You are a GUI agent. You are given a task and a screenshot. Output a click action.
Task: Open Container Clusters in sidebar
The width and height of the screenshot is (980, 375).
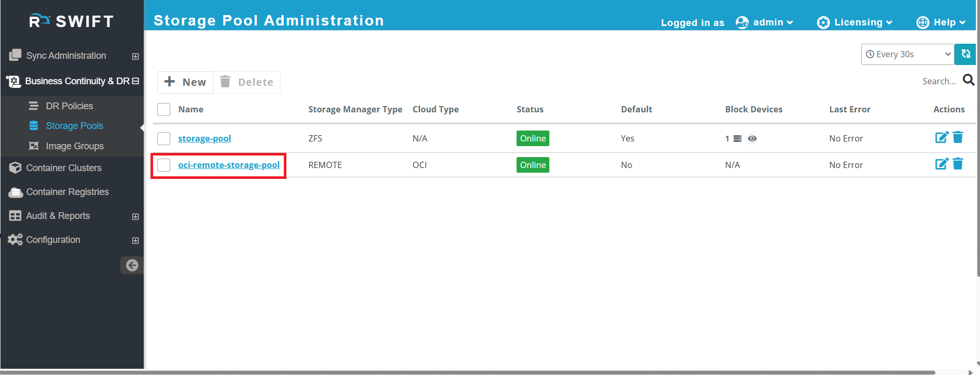(64, 167)
